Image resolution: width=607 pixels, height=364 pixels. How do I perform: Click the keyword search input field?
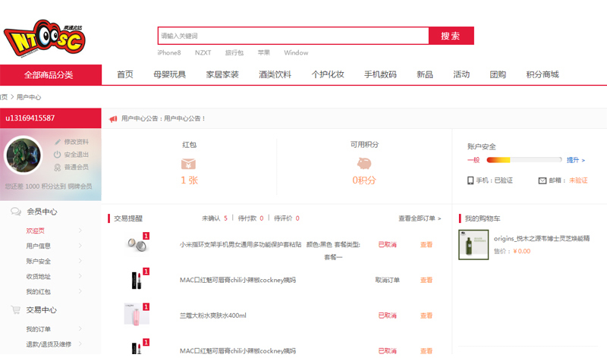[293, 36]
